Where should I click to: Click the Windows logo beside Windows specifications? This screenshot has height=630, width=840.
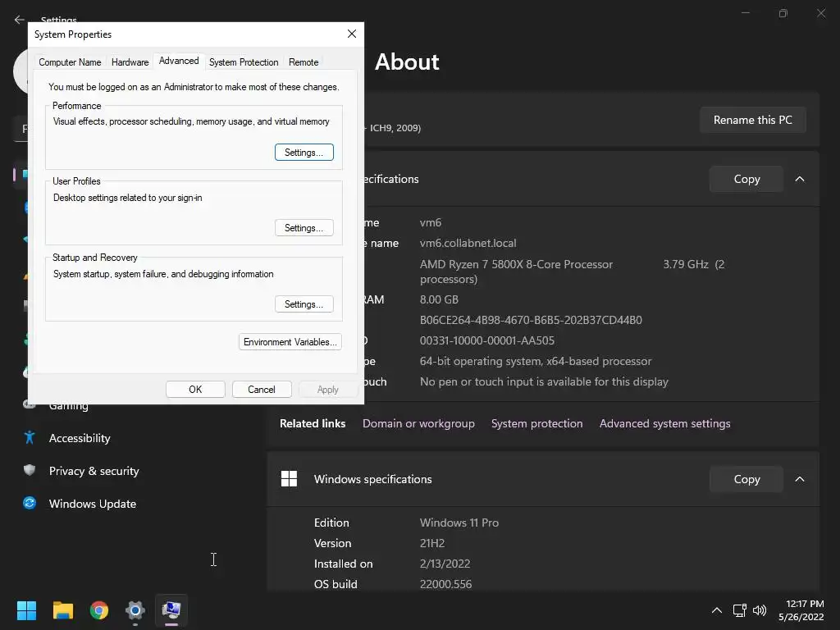(x=289, y=479)
